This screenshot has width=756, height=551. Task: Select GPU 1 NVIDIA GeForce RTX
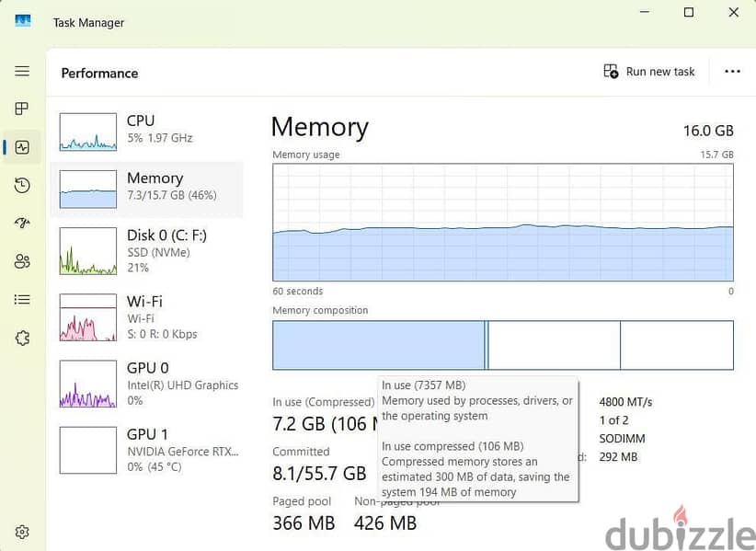click(x=146, y=450)
